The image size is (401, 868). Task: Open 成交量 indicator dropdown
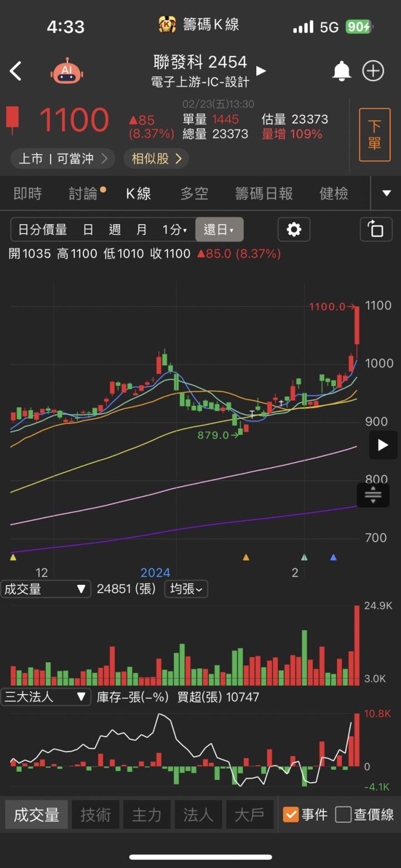(45, 589)
